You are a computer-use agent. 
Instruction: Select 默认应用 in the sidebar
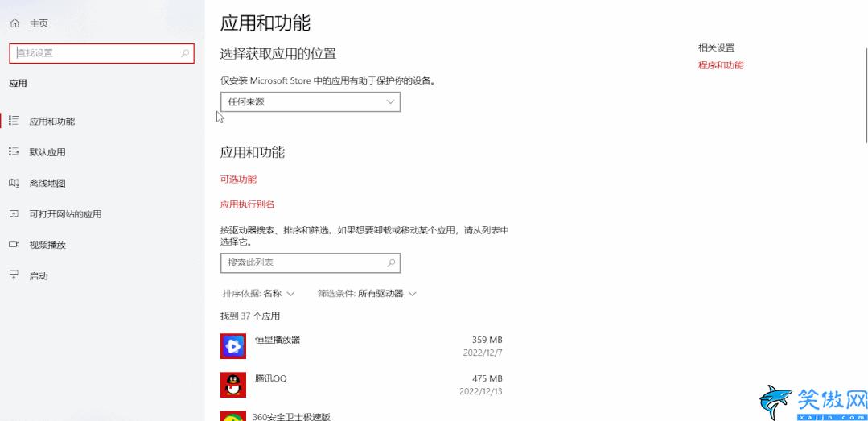pos(47,152)
